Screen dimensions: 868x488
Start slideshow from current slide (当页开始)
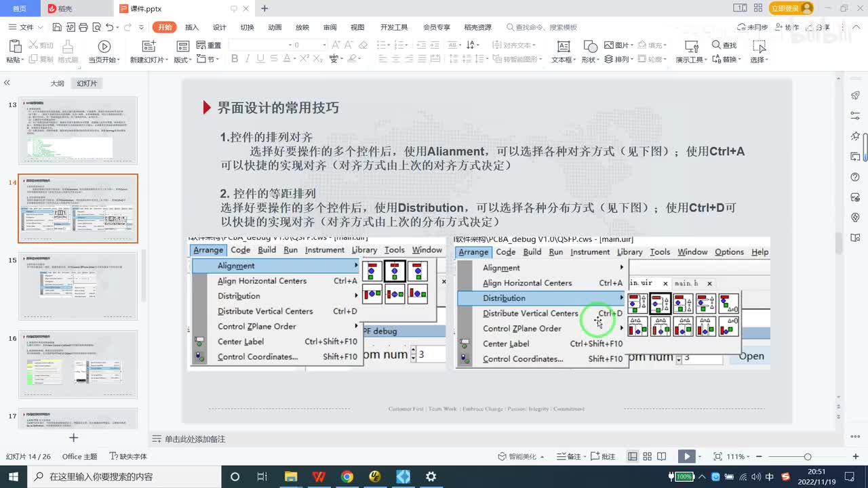[104, 47]
